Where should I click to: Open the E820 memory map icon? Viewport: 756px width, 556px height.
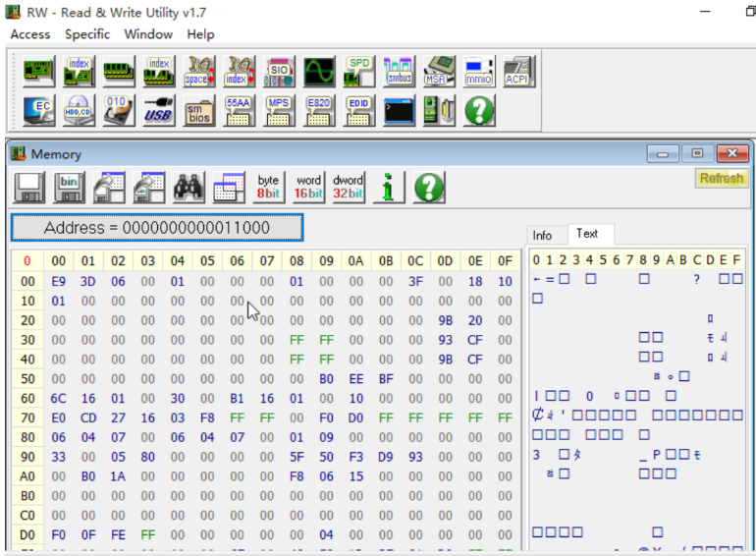pyautogui.click(x=319, y=110)
